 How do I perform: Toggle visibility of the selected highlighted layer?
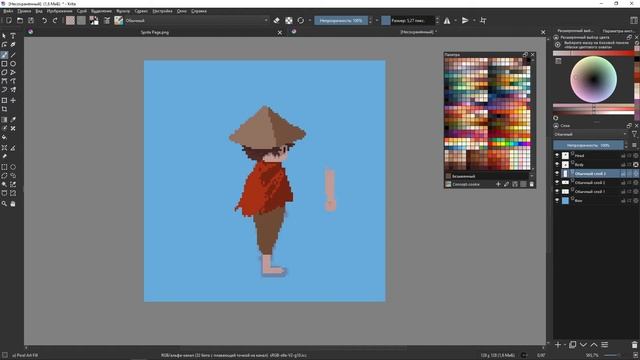(557, 173)
